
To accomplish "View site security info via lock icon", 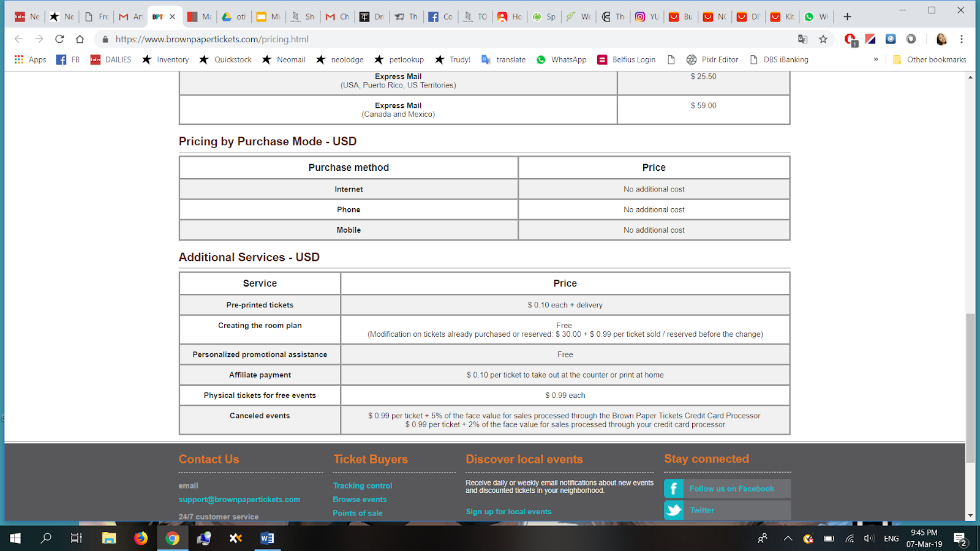I will coord(105,39).
